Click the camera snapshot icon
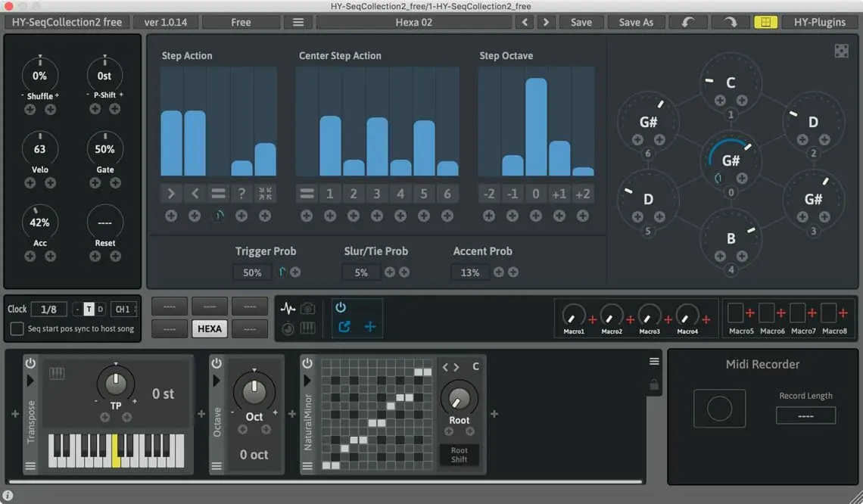Image resolution: width=863 pixels, height=504 pixels. tap(308, 308)
